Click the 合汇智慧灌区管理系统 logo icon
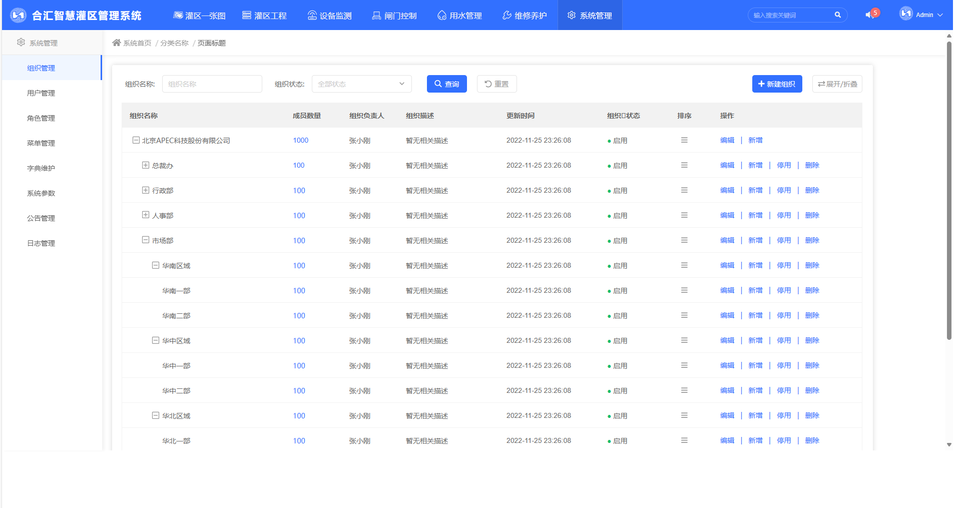 pyautogui.click(x=18, y=15)
